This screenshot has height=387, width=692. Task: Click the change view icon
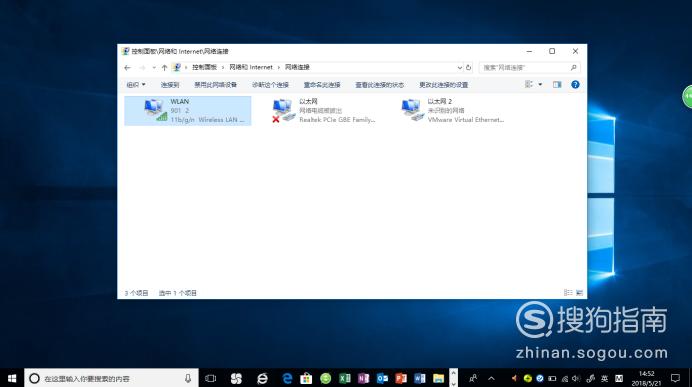[528, 84]
